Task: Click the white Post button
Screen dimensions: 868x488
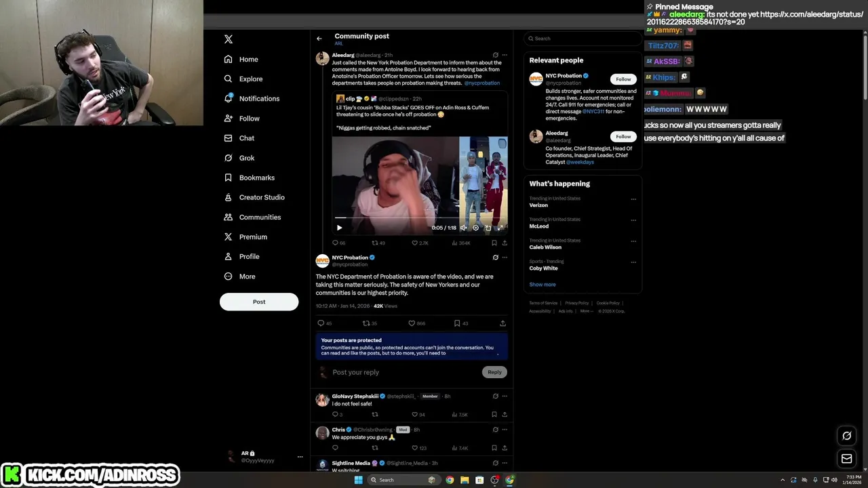Action: tap(259, 302)
